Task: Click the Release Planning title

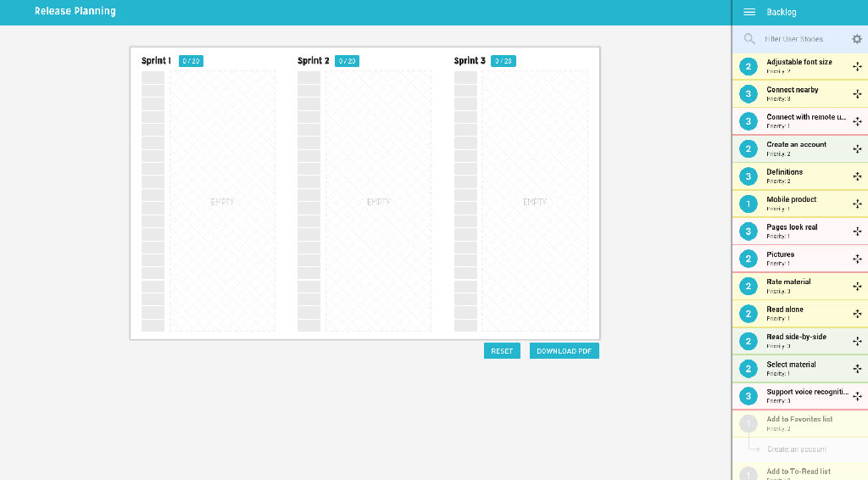Action: (75, 11)
